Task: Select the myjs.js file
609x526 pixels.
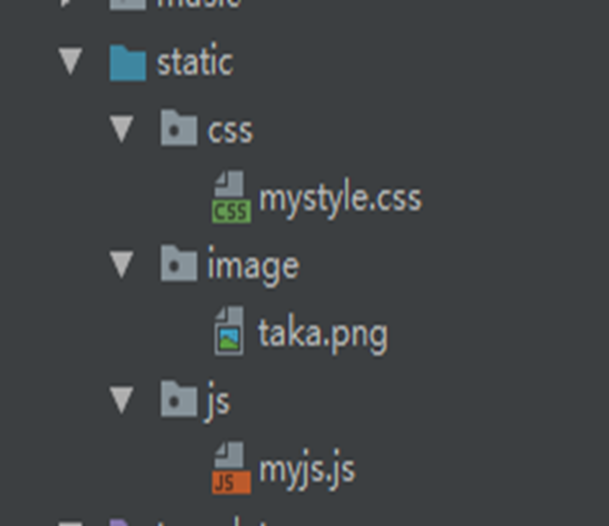Action: coord(307,470)
